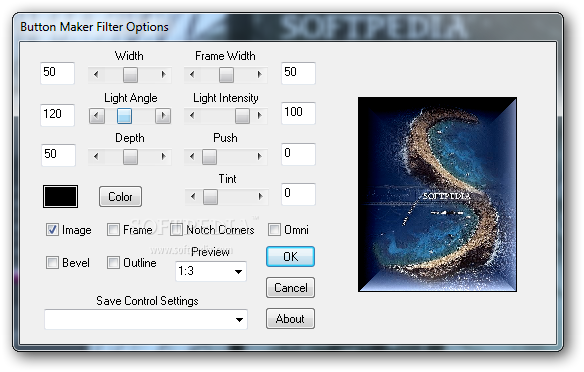The width and height of the screenshot is (584, 372).
Task: Enable the Frame checkbox
Action: 113,229
